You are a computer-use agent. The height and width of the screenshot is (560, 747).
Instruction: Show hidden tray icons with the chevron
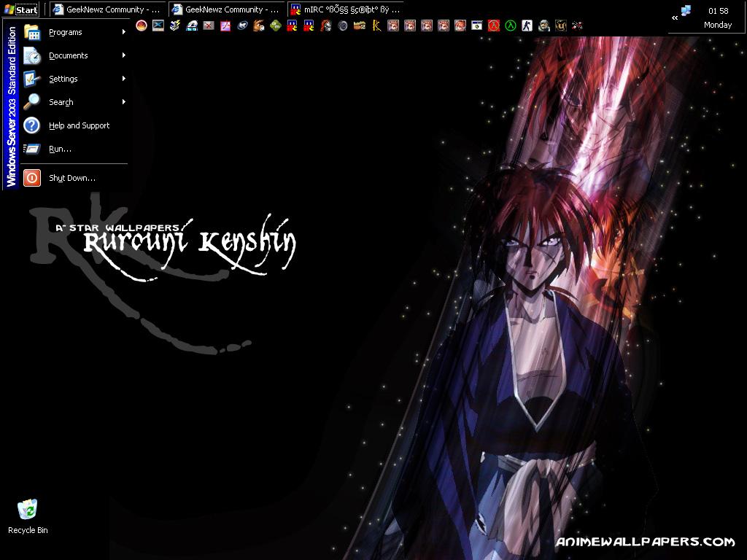(675, 17)
